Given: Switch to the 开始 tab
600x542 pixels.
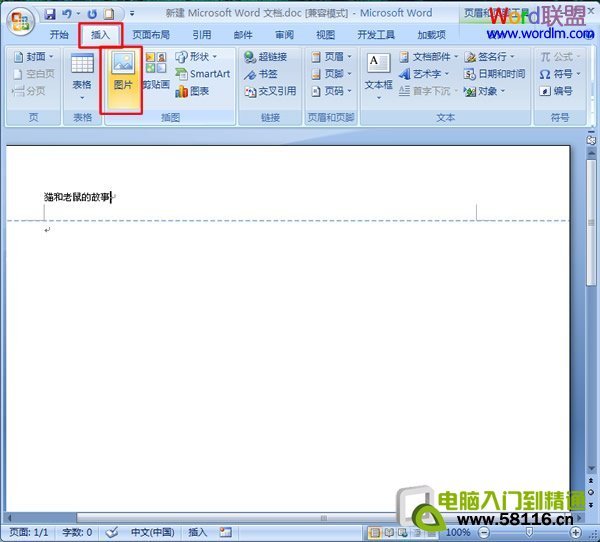Looking at the screenshot, I should tap(59, 35).
